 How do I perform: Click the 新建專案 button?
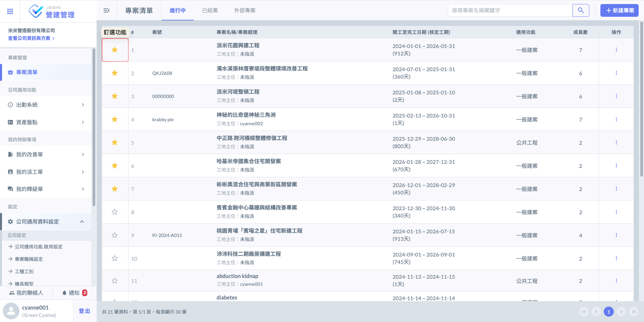[619, 10]
